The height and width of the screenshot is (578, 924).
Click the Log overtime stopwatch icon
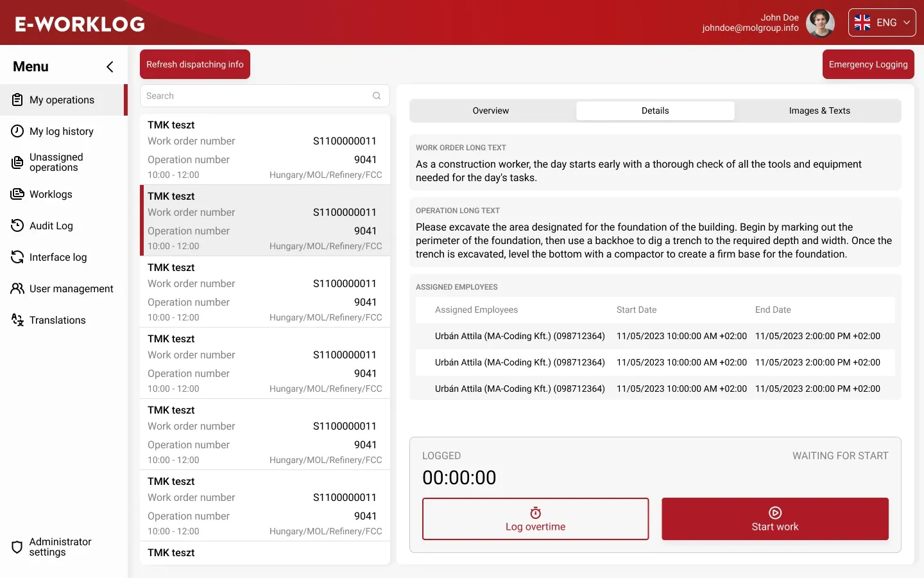(x=536, y=512)
